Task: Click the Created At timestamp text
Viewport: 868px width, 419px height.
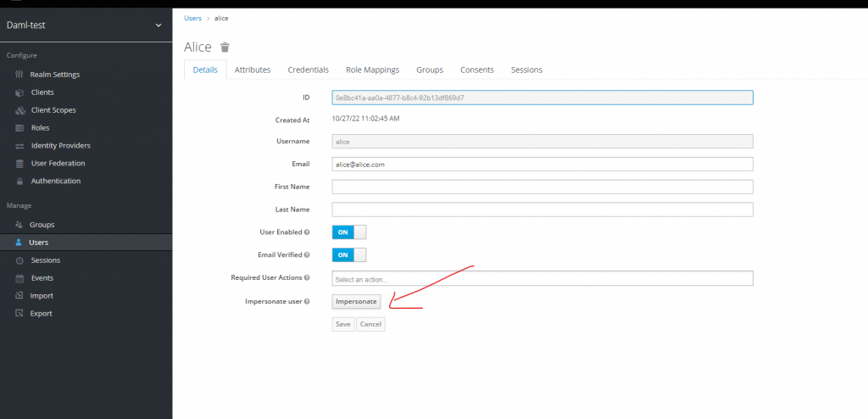Action: click(365, 119)
